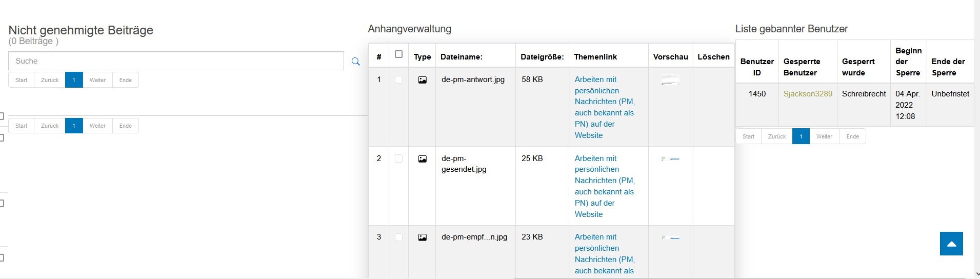Viewport: 980px width, 279px height.
Task: Click into the Suche search field
Action: tap(176, 61)
